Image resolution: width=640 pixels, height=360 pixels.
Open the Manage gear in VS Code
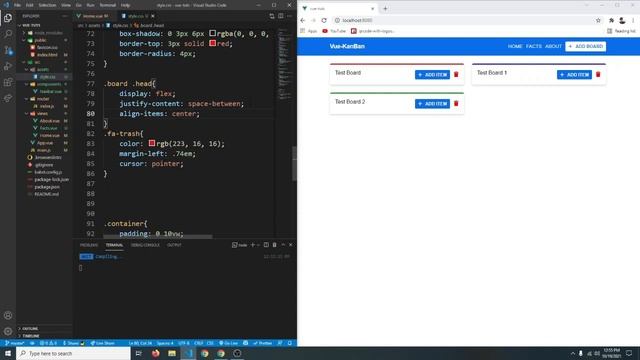(8, 331)
